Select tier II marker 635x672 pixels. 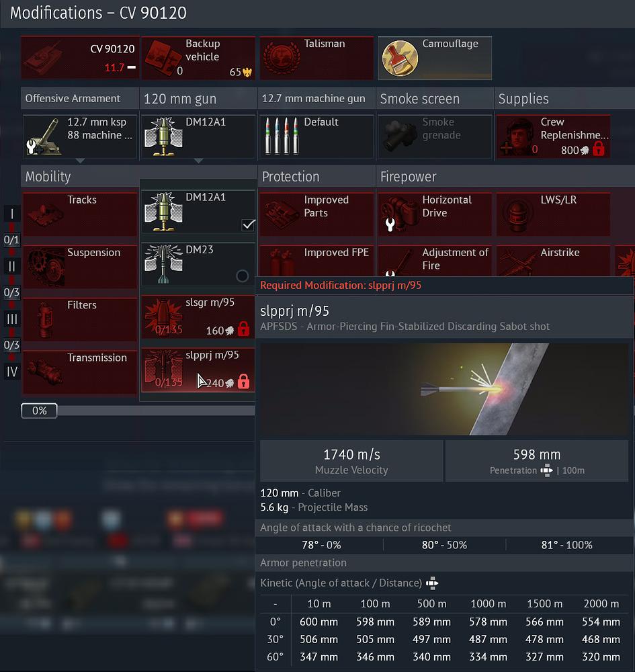(x=12, y=267)
